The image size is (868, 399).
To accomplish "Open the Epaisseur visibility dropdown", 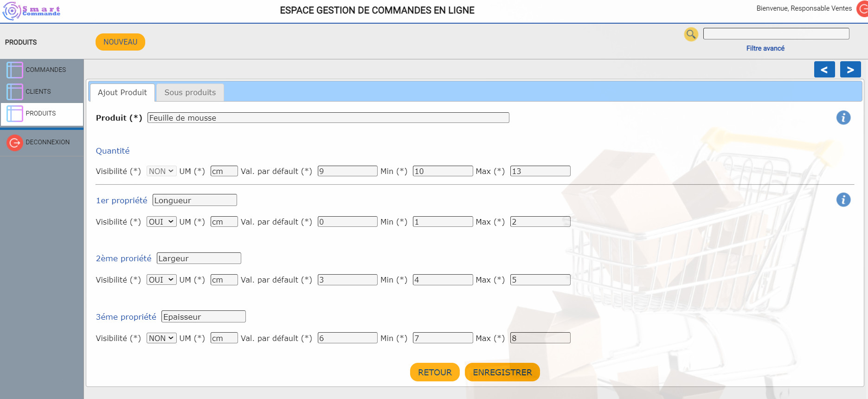I will [x=161, y=338].
